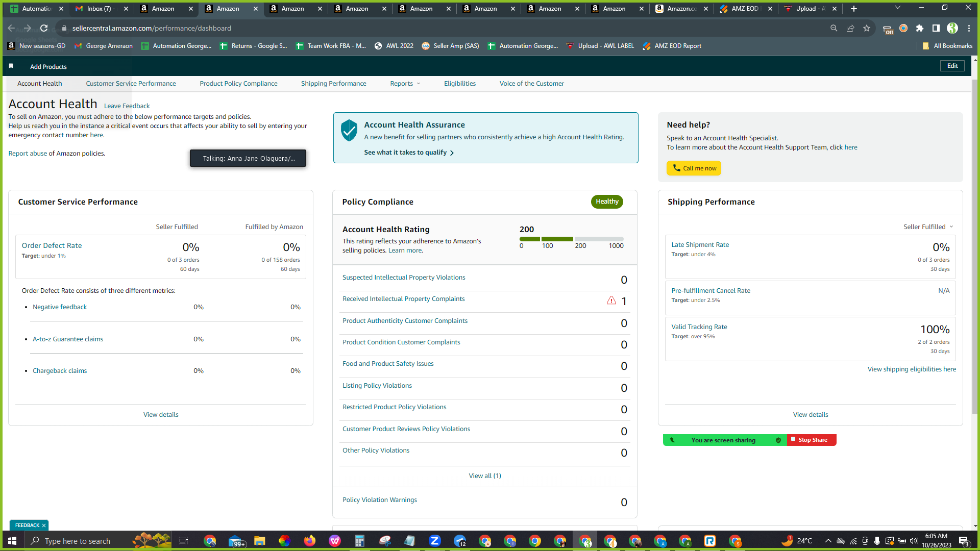Click the browser back arrow
The image size is (980, 551).
(x=11, y=28)
